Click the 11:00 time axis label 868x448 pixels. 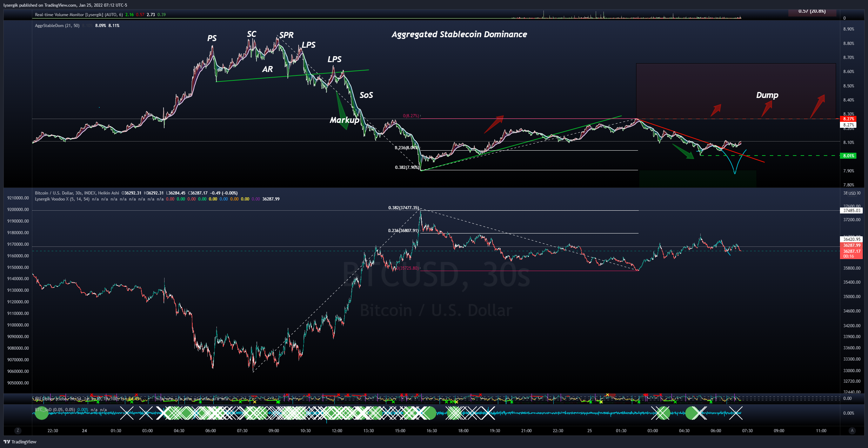coord(821,431)
